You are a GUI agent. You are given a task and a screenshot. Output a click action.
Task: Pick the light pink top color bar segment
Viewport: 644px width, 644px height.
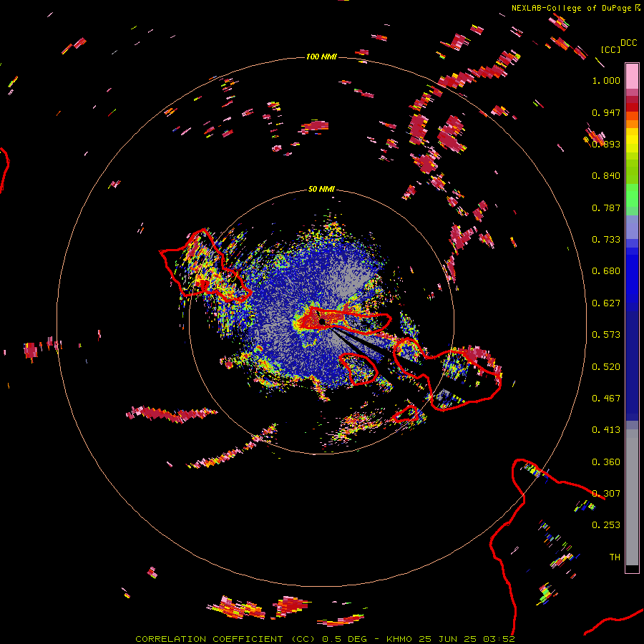click(x=632, y=76)
